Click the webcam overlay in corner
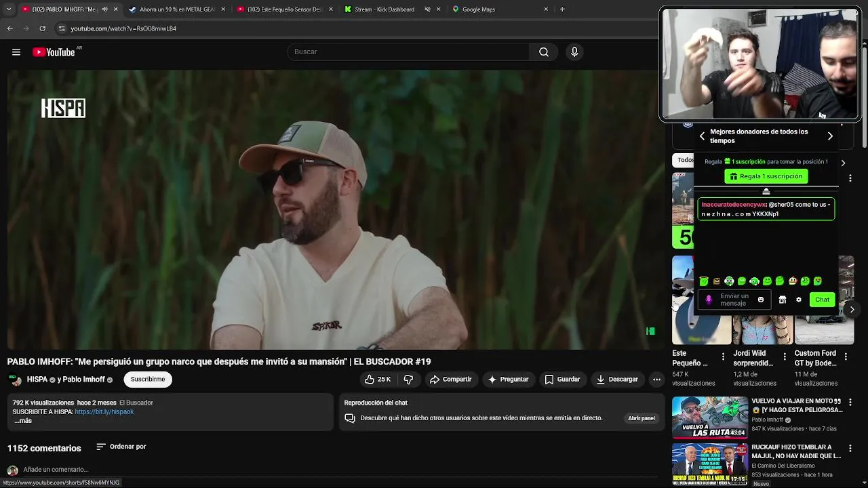The height and width of the screenshot is (488, 868). [760, 65]
